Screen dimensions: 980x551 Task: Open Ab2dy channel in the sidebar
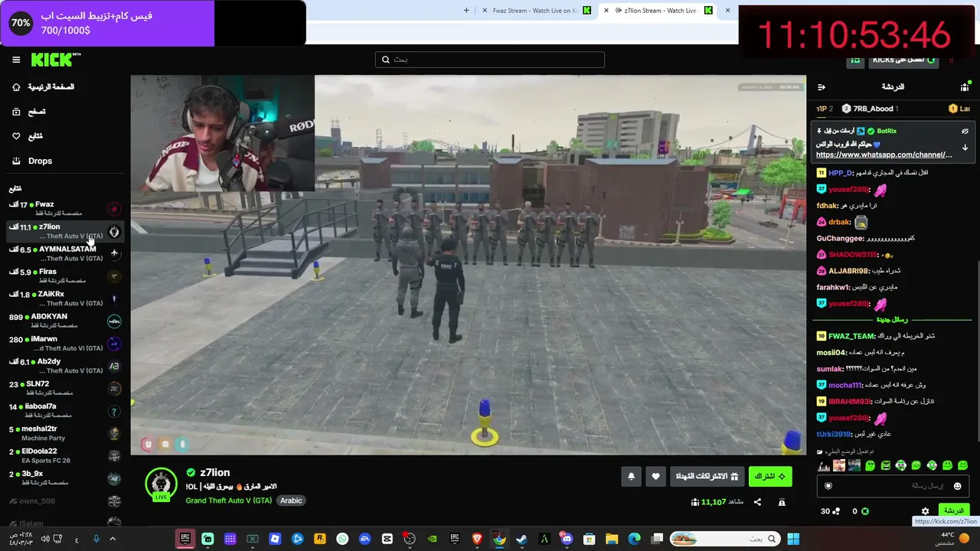point(64,366)
